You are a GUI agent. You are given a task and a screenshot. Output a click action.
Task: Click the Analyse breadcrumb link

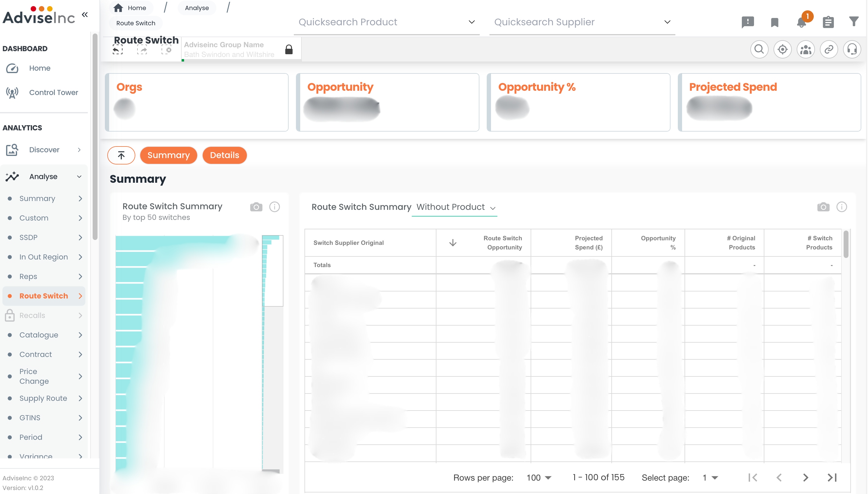pyautogui.click(x=197, y=8)
